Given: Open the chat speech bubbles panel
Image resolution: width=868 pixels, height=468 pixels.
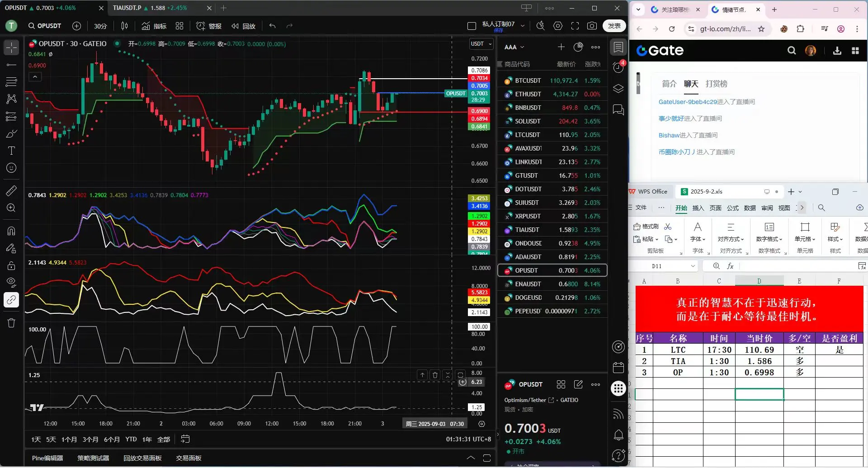Looking at the screenshot, I should pos(618,110).
